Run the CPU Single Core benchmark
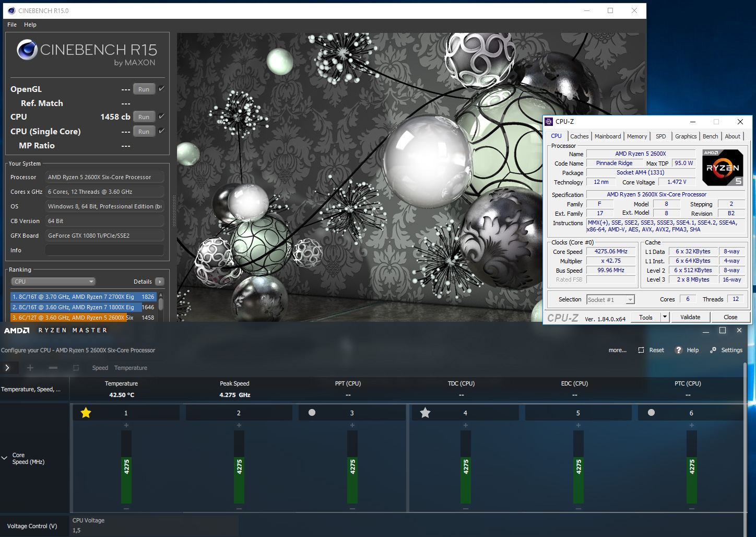Viewport: 756px width, 537px height. [x=144, y=132]
